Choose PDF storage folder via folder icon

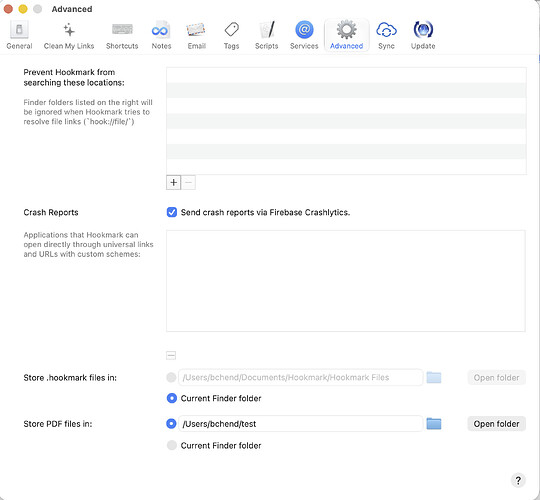point(434,424)
